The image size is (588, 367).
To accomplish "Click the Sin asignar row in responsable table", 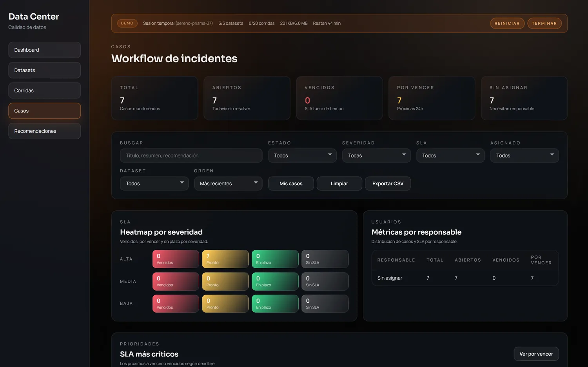I will click(x=465, y=278).
